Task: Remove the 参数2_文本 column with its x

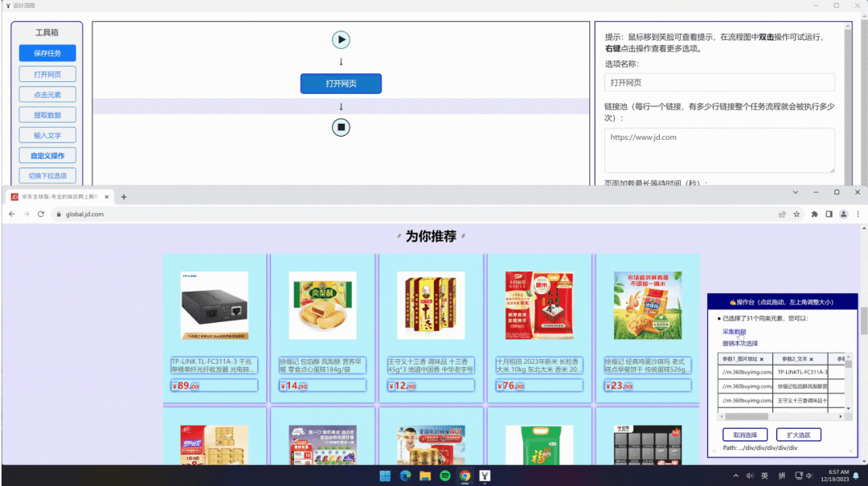Action: 812,359
